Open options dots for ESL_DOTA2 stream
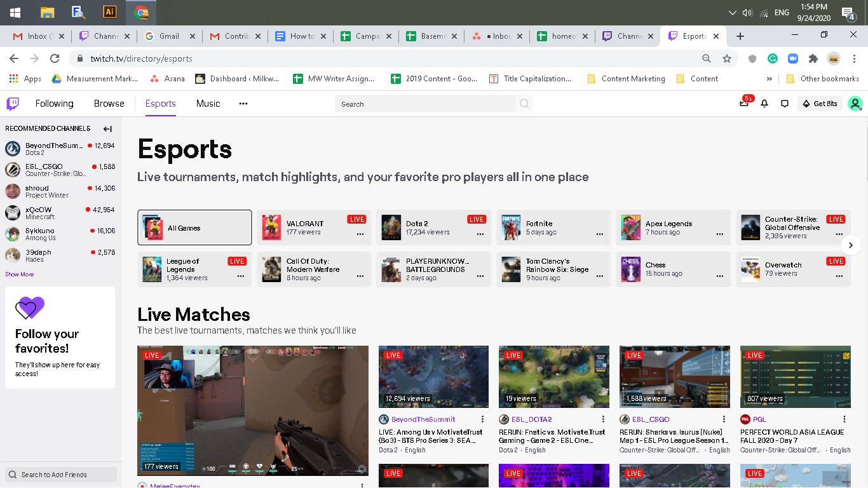868x488 pixels. (603, 419)
